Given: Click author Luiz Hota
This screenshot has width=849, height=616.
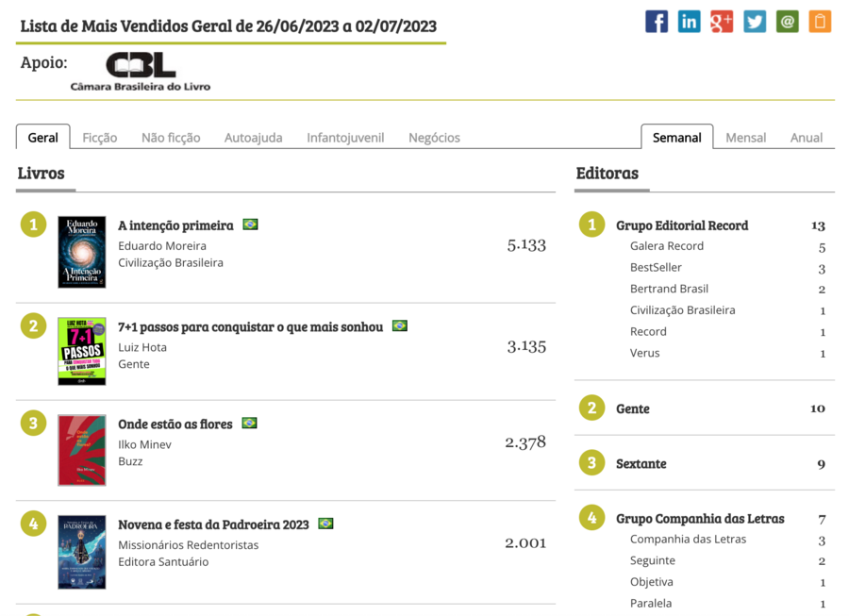Looking at the screenshot, I should pos(142,347).
